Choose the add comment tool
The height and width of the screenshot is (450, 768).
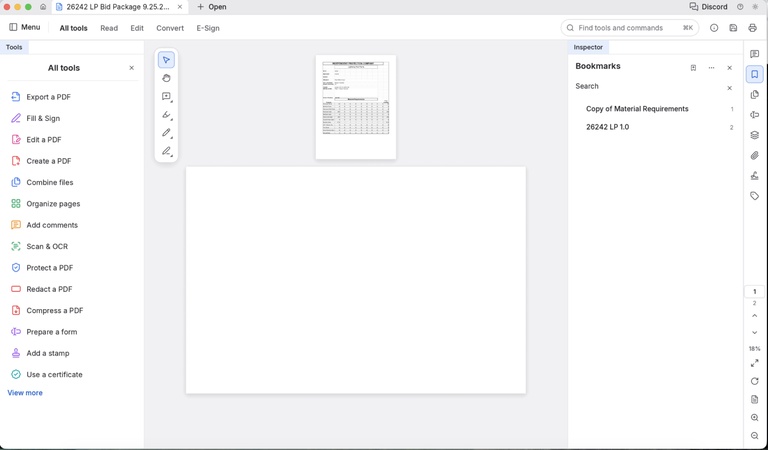click(166, 96)
